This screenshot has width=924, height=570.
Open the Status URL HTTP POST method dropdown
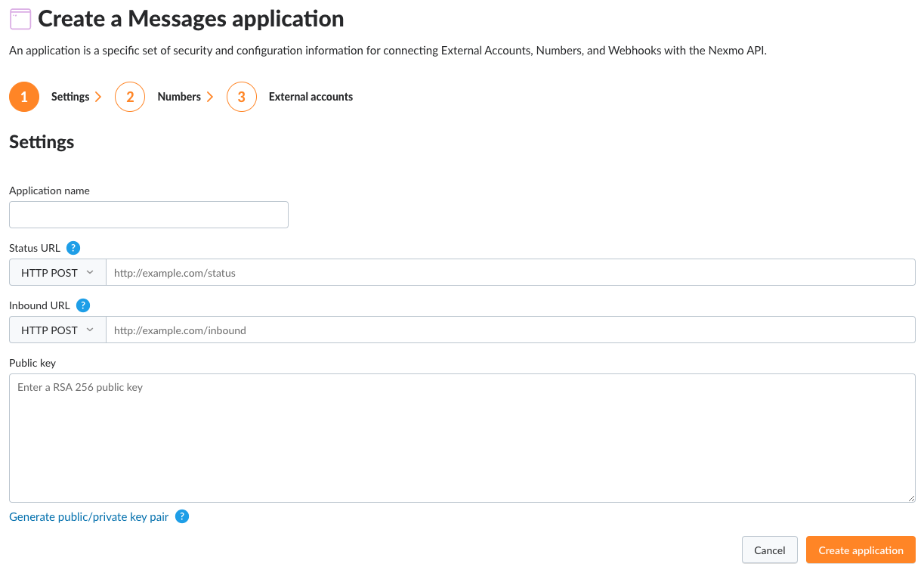click(x=57, y=272)
